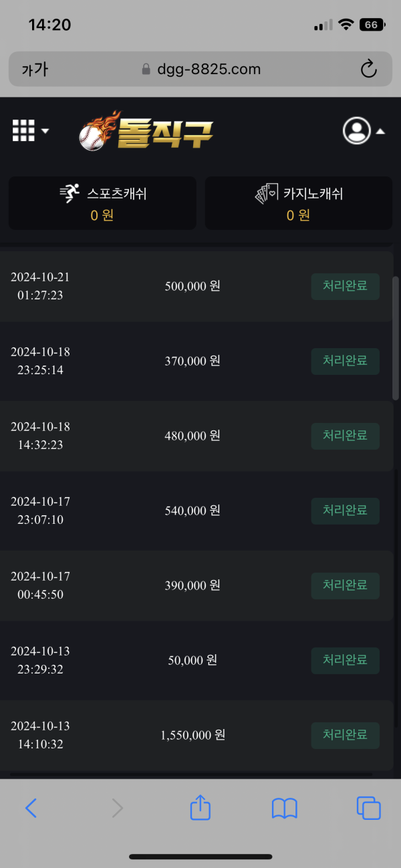This screenshot has height=868, width=401.
Task: Tap the dgg-8825.com address field
Action: 200,69
